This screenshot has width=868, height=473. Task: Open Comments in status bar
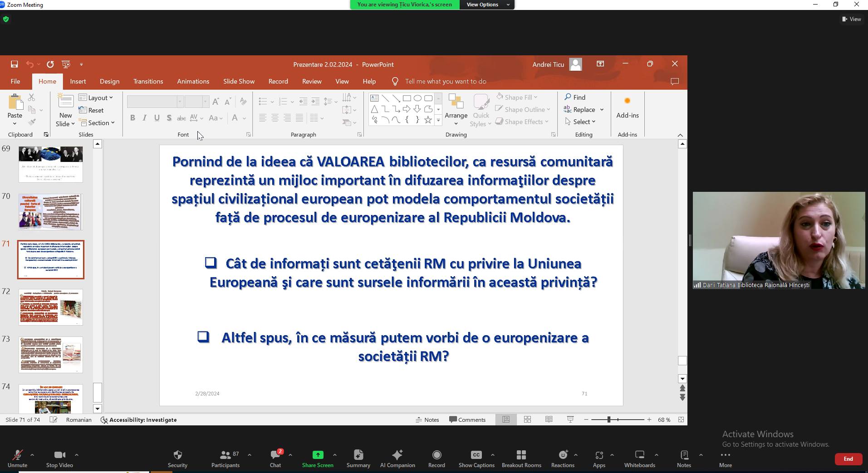467,419
